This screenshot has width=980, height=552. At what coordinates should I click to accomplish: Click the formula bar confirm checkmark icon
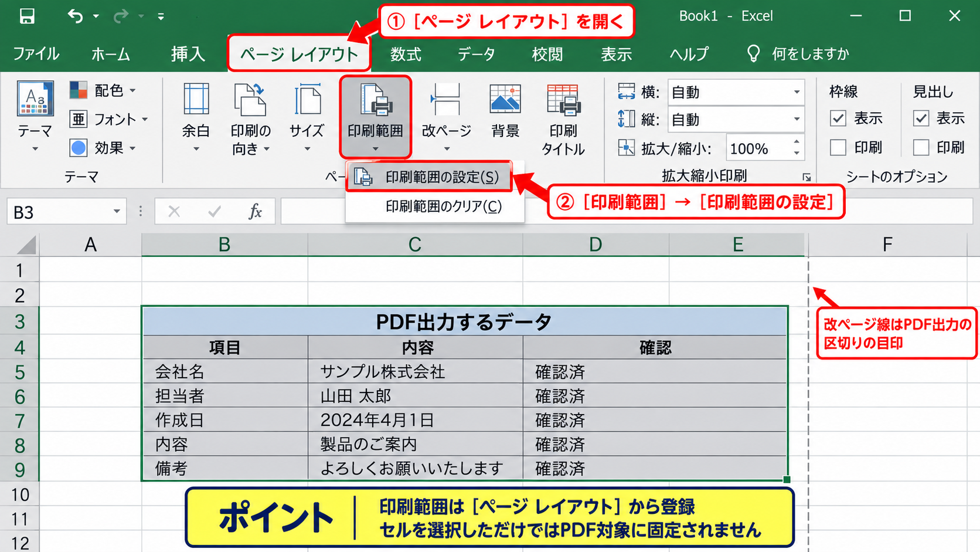point(215,211)
